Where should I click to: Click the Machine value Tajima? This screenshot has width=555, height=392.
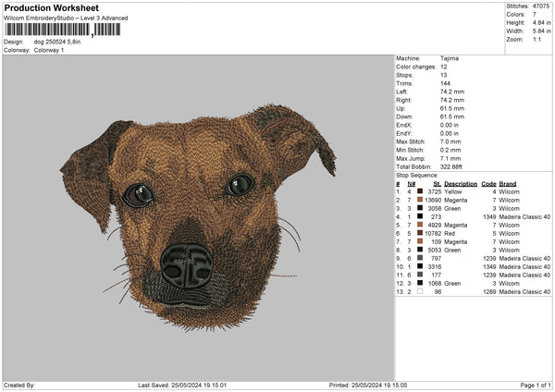tap(450, 58)
